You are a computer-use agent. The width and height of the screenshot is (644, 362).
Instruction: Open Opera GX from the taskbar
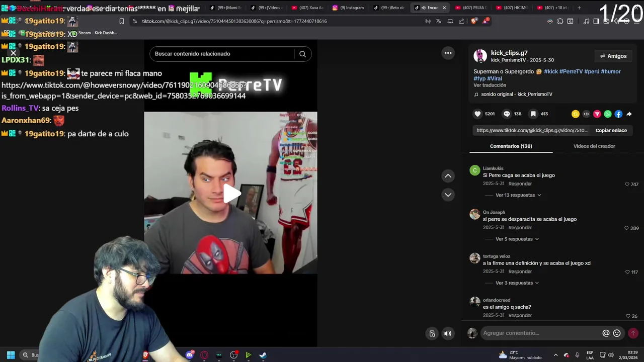click(x=204, y=355)
